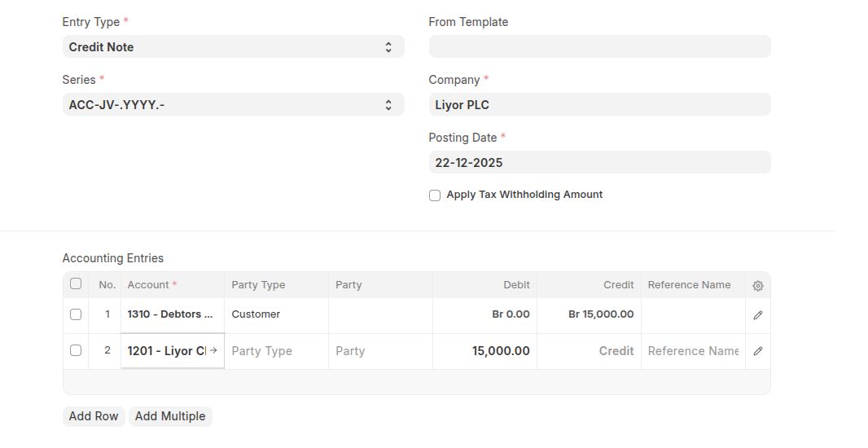Select all rows with header checkbox
Viewport: 868px width, 448px height.
tap(76, 284)
